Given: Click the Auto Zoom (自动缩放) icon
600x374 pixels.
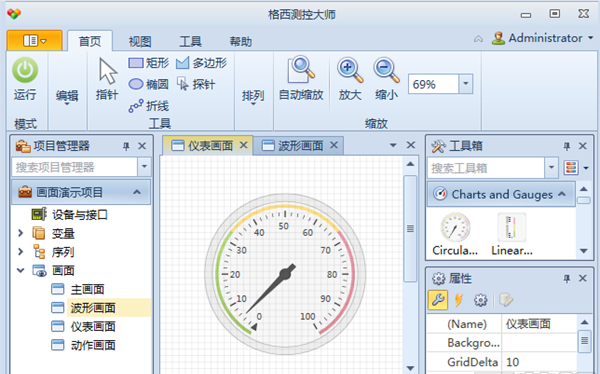Looking at the screenshot, I should [301, 70].
